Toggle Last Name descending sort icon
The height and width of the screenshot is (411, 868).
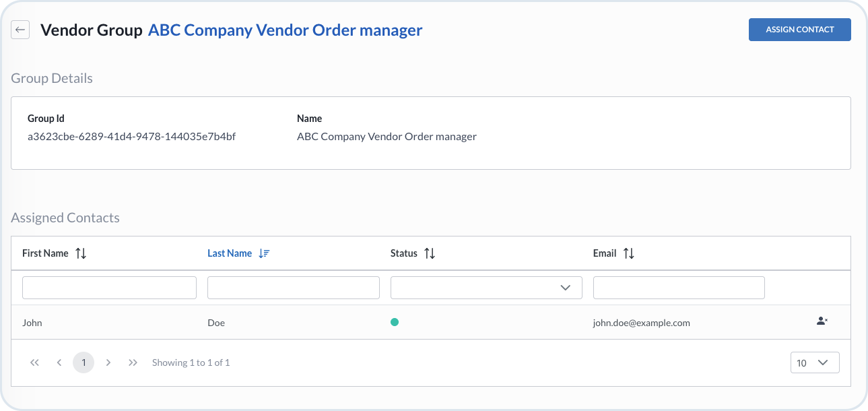click(264, 253)
